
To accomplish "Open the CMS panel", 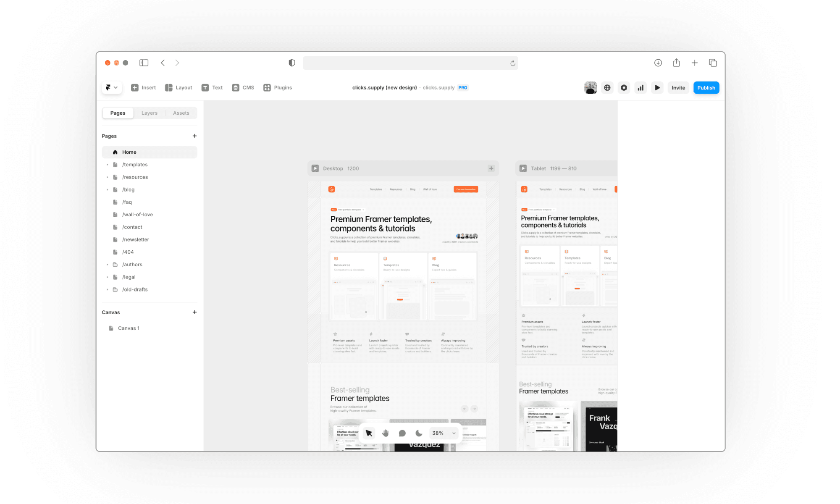I will pyautogui.click(x=243, y=88).
